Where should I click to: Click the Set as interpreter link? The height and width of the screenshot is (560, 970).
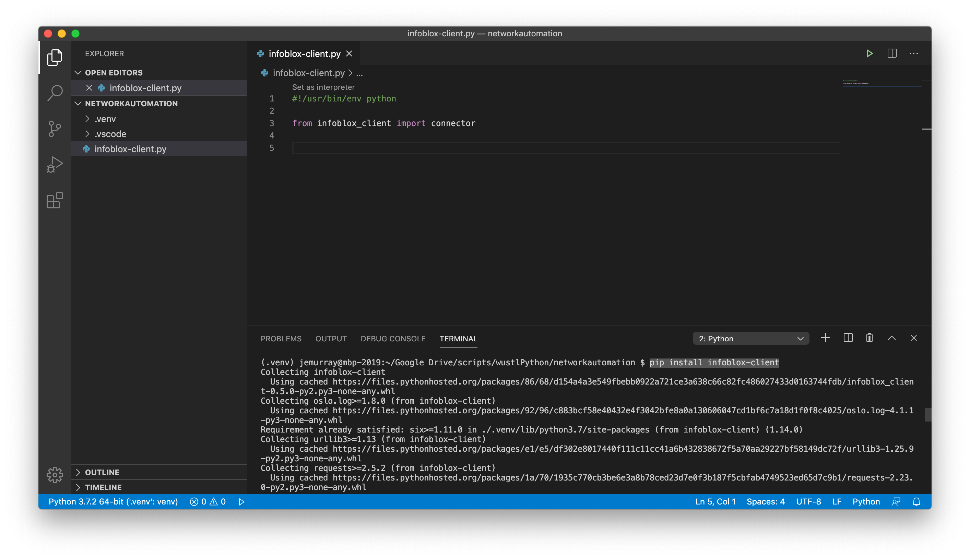[323, 87]
